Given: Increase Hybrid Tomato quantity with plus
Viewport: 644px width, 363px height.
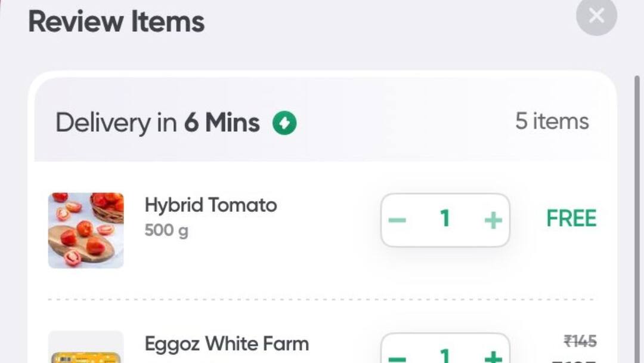Looking at the screenshot, I should coord(493,220).
